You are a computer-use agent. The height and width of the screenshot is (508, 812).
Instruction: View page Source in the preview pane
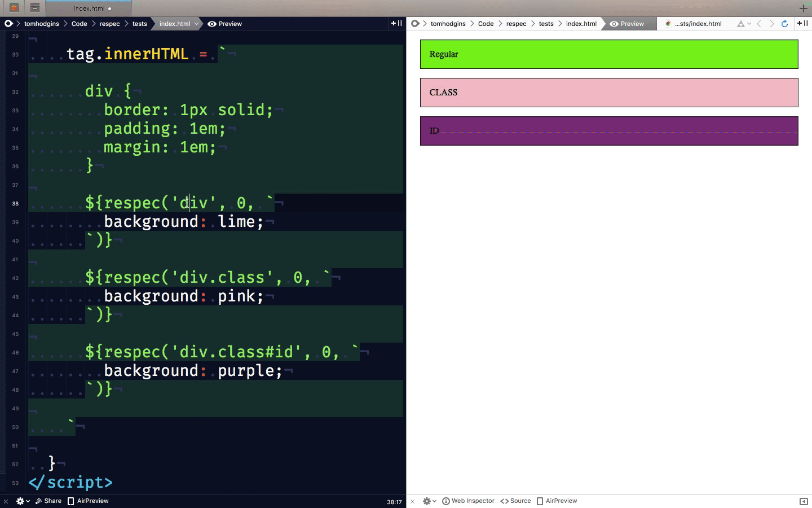(x=516, y=501)
